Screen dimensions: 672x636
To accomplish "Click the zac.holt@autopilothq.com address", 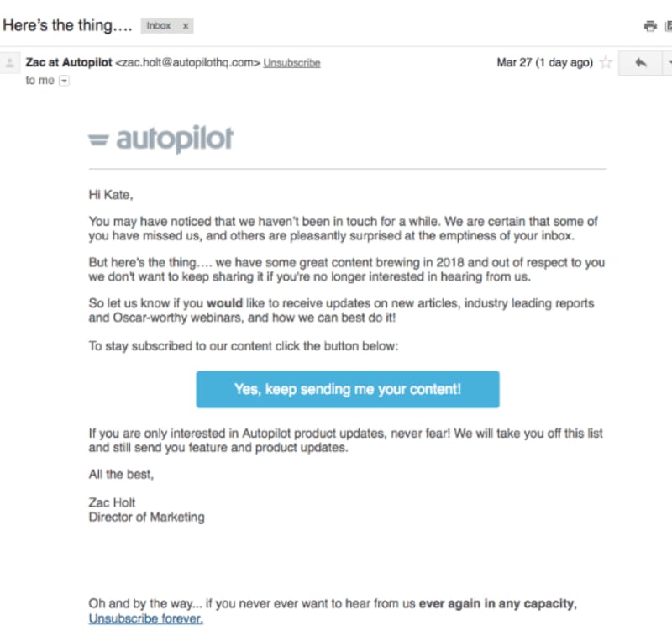I will point(187,62).
